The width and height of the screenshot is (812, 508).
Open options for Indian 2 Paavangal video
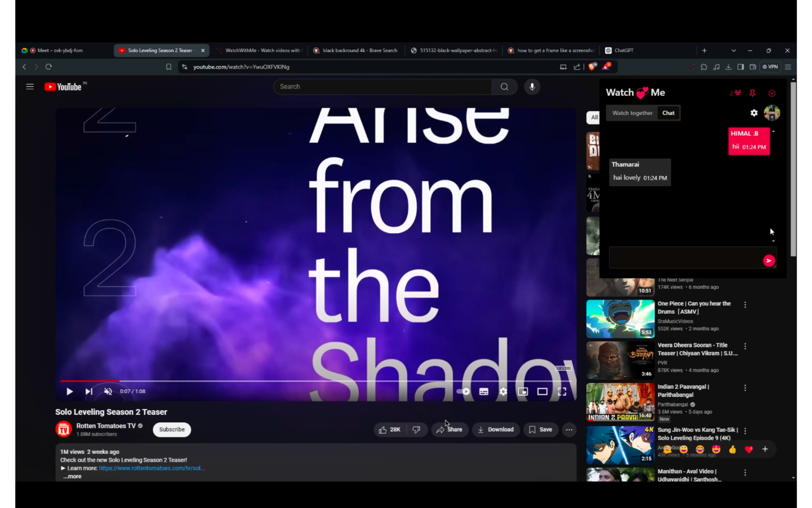coord(745,388)
